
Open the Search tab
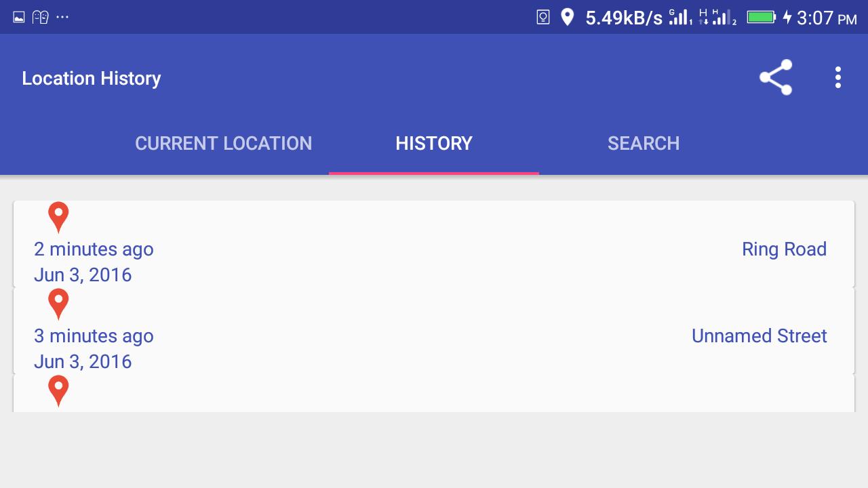pyautogui.click(x=644, y=143)
